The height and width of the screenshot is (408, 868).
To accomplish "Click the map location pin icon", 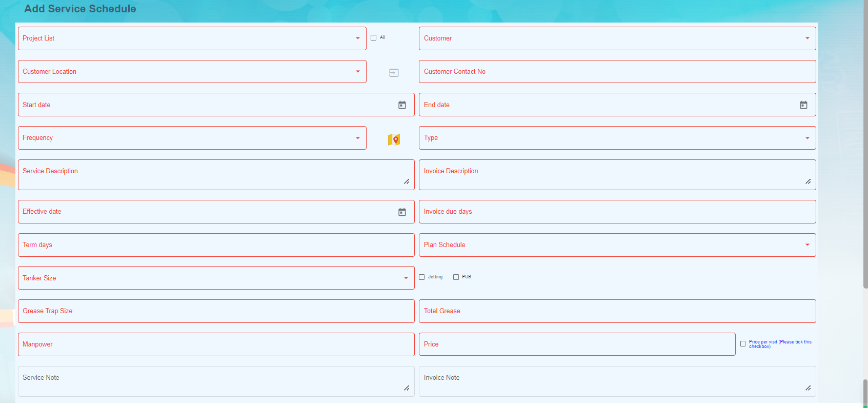I will (x=394, y=139).
